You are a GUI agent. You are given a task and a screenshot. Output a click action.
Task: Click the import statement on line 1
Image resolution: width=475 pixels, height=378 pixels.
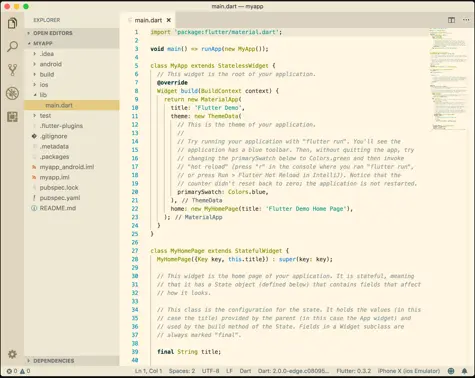pyautogui.click(x=216, y=32)
